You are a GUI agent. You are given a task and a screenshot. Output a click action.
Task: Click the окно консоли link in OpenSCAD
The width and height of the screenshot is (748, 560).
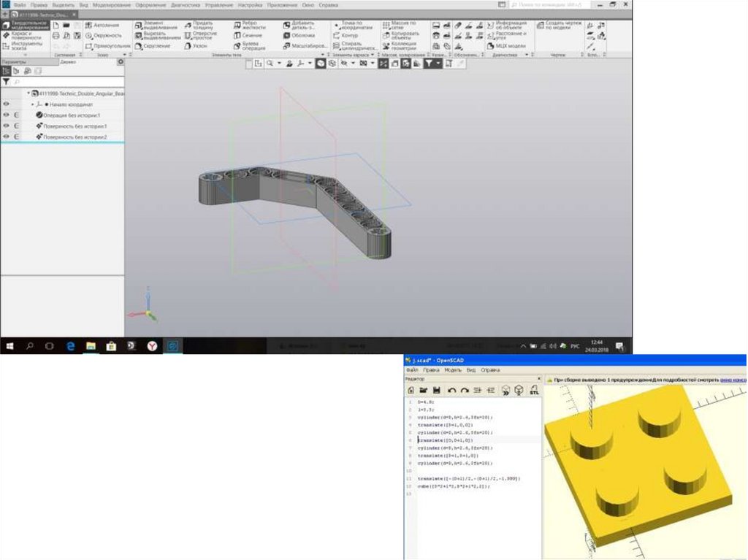(733, 380)
